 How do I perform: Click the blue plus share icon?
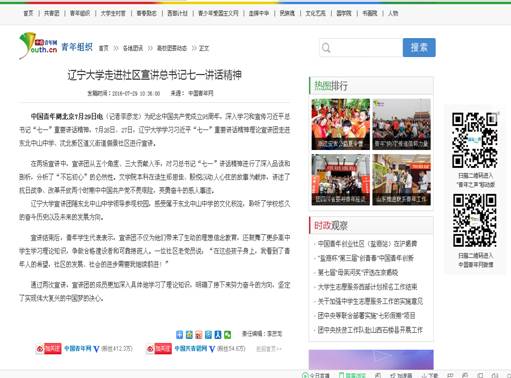tap(179, 334)
